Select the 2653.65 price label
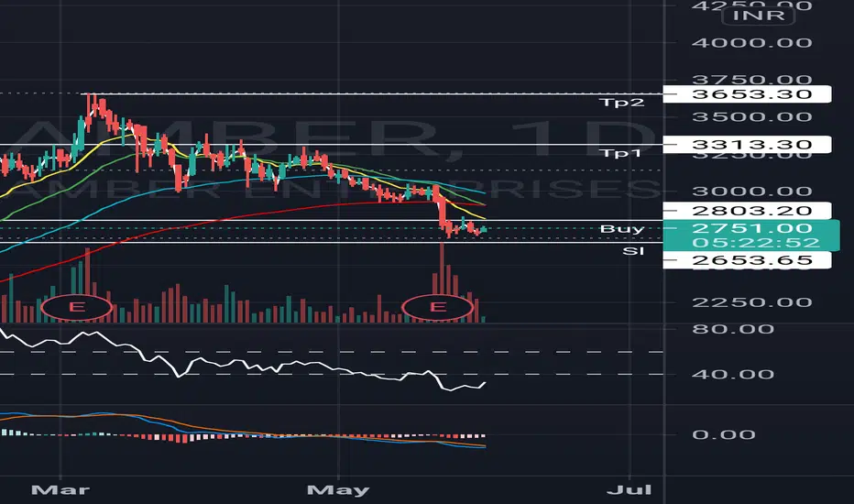This screenshot has height=504, width=854. 748,260
